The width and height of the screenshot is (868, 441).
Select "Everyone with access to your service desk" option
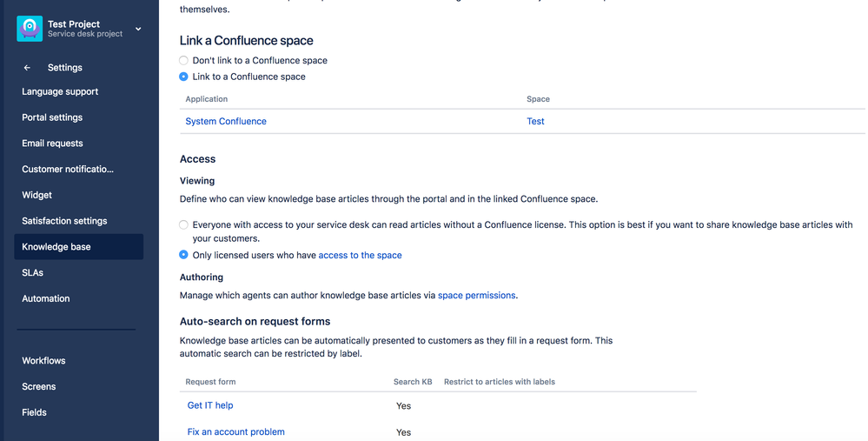(x=183, y=225)
